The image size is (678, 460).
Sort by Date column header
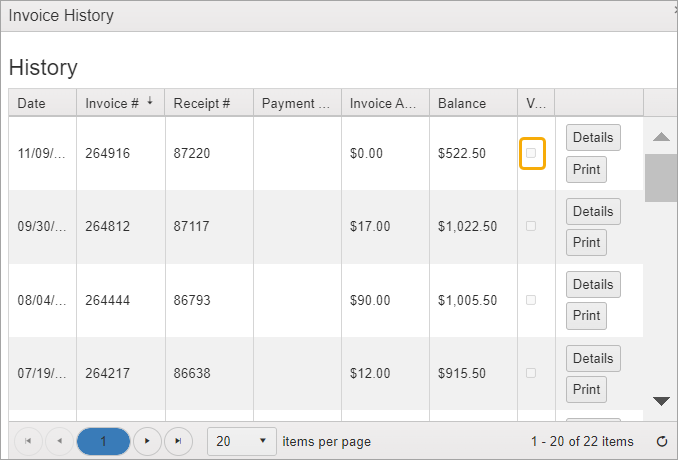coord(32,103)
